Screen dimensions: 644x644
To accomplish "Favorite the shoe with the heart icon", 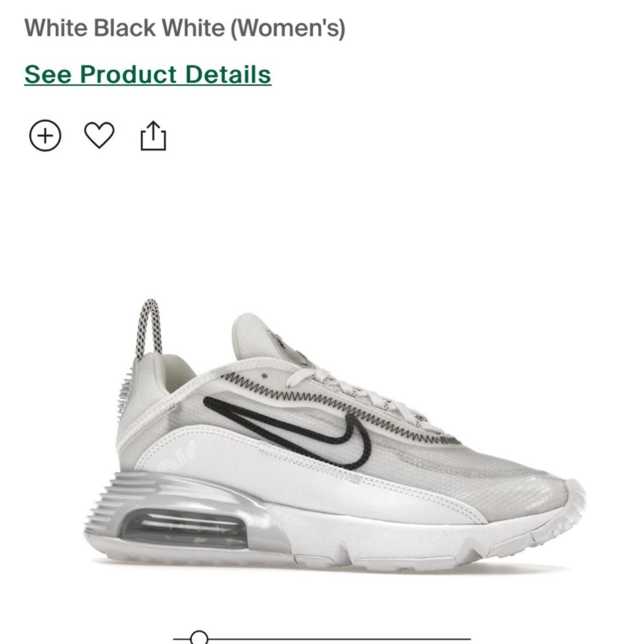I will point(99,135).
